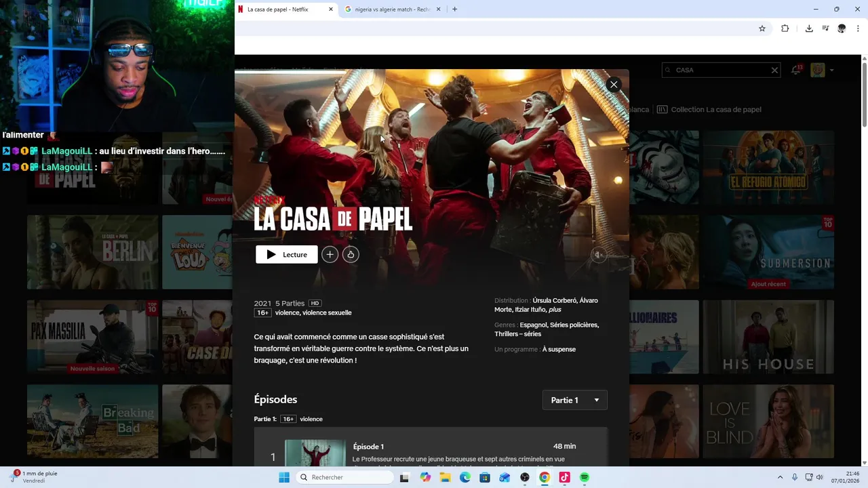This screenshot has height=488, width=868.
Task: Open Chrome media controls icon
Action: 825,28
